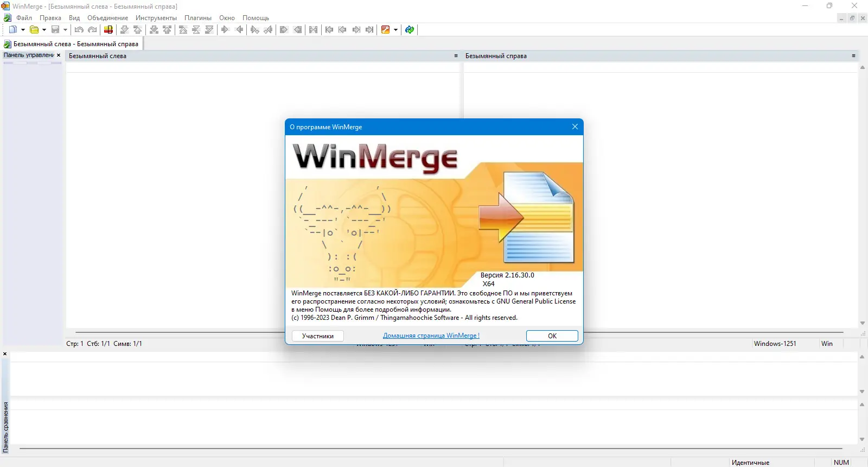Jump to previous difference (up arrow icon)
Screen dimensions: 868x467
[138, 30]
